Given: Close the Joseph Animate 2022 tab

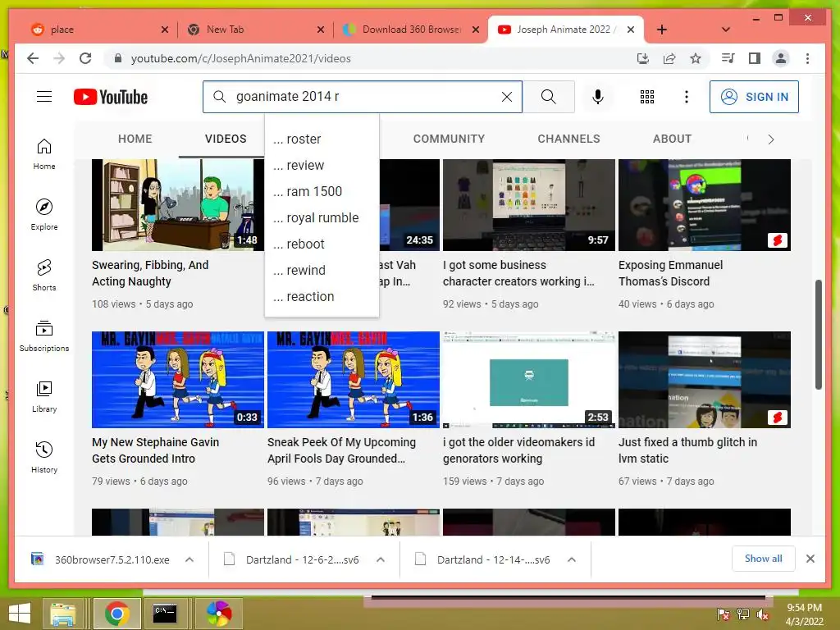Looking at the screenshot, I should 631,30.
